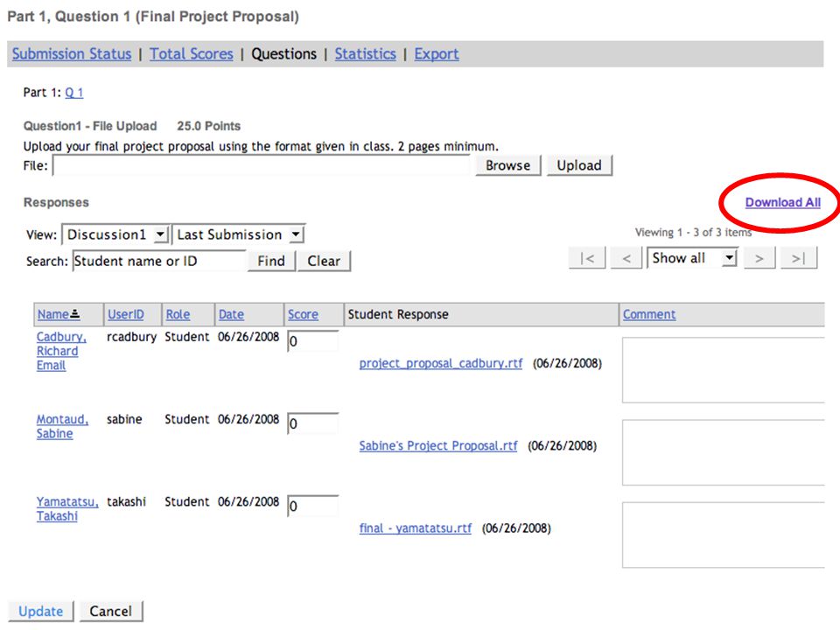840x630 pixels.
Task: Go to Part 1 Q 1 link
Action: (73, 93)
